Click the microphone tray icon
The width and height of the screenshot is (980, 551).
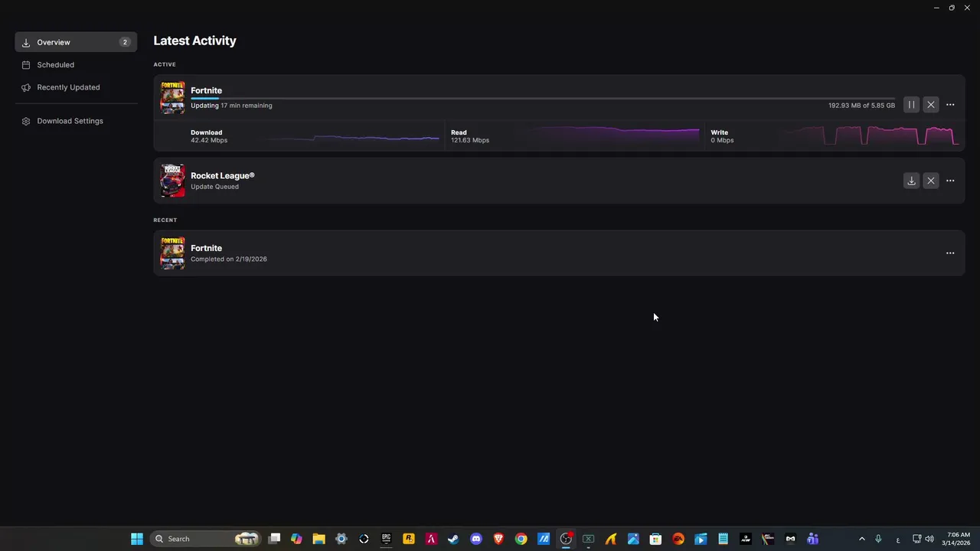click(878, 539)
